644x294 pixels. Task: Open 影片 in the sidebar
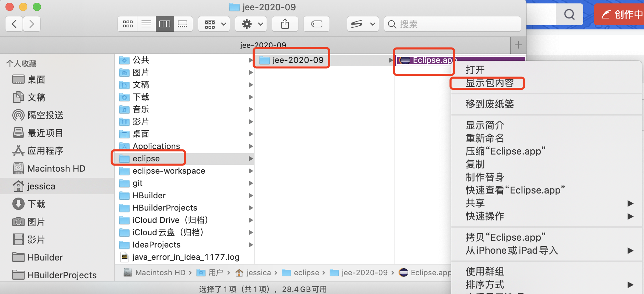(57, 240)
